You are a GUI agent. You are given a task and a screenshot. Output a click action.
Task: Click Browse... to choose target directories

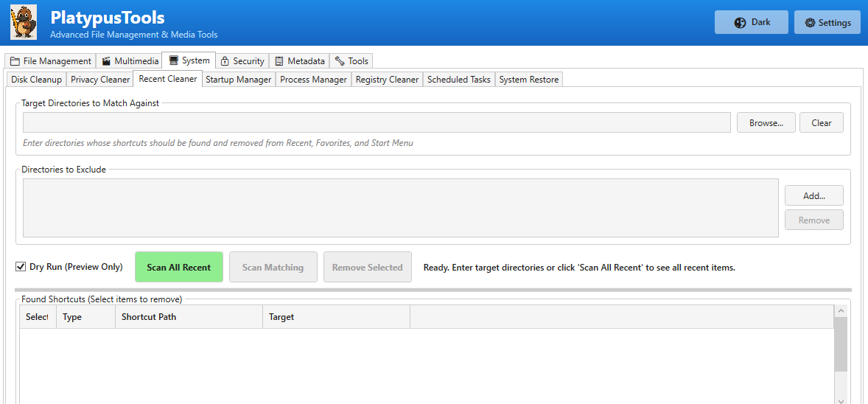pyautogui.click(x=766, y=123)
